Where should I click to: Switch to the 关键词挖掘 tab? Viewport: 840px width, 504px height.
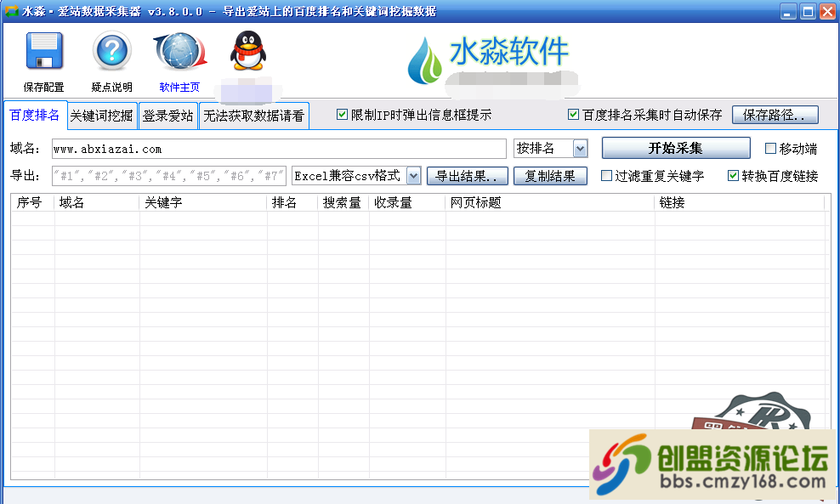tap(102, 116)
